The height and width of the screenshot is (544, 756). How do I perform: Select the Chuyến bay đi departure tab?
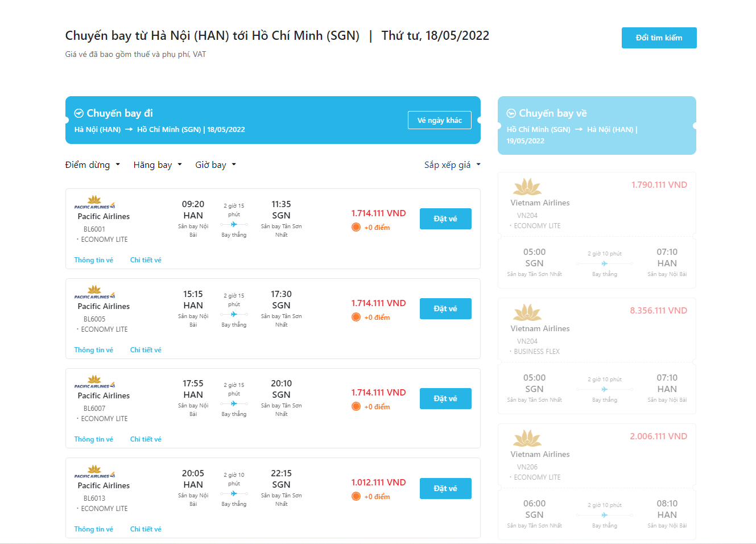[273, 120]
